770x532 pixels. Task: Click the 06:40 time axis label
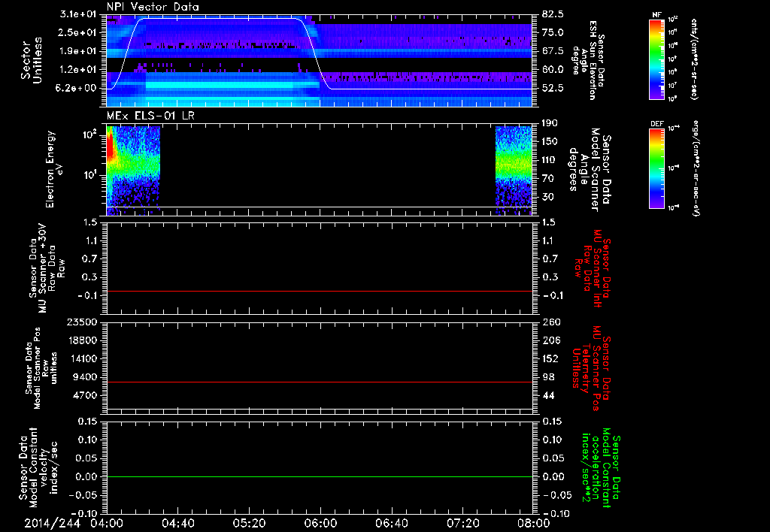pyautogui.click(x=391, y=523)
